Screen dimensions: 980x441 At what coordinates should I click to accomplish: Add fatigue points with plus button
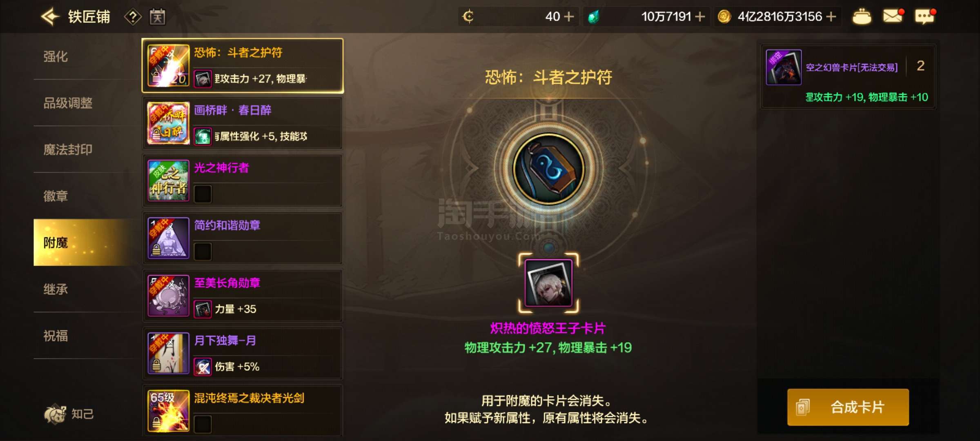pos(568,17)
